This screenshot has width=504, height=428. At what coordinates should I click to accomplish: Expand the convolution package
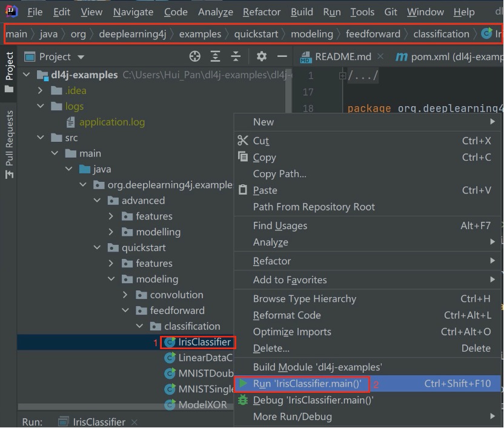click(x=125, y=295)
